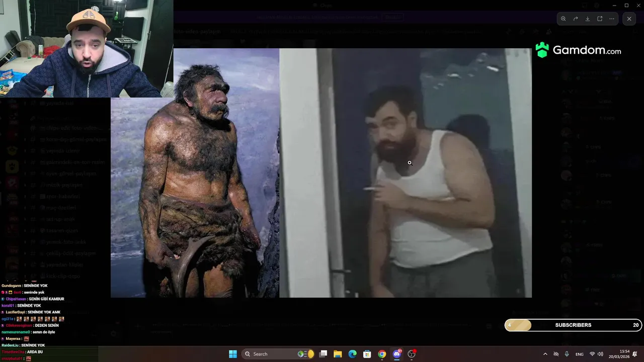Open the speaker volume tray icon
The width and height of the screenshot is (644, 362).
pyautogui.click(x=600, y=354)
